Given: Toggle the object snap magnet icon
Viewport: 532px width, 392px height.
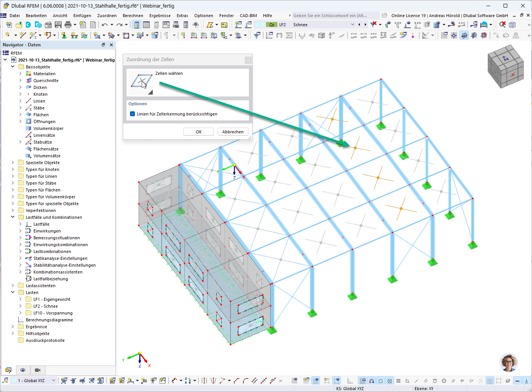Looking at the screenshot, I should coord(372,381).
